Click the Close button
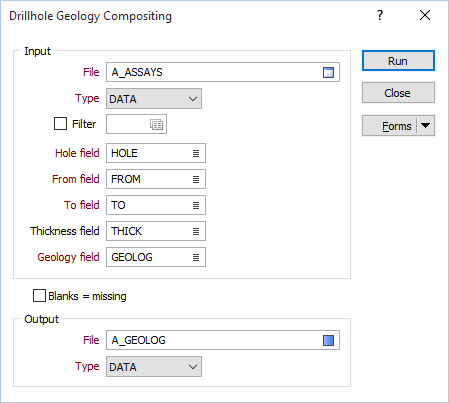The width and height of the screenshot is (449, 403). point(398,93)
